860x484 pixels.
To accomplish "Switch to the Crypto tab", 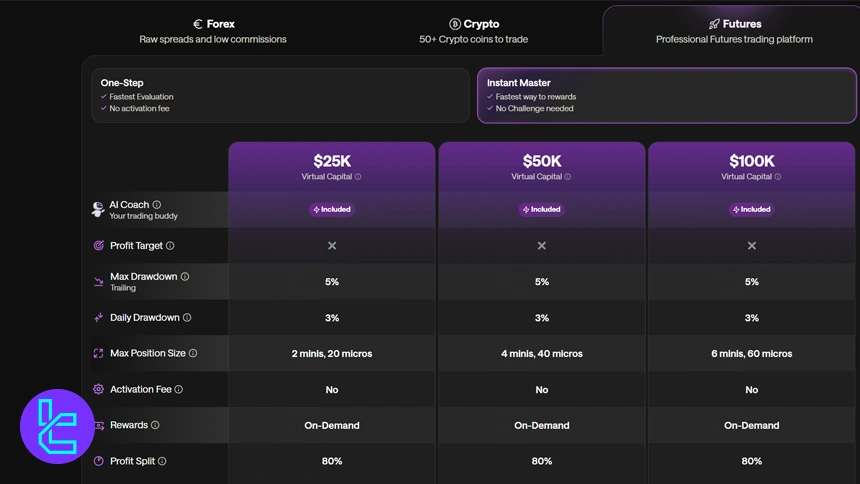I will point(474,30).
